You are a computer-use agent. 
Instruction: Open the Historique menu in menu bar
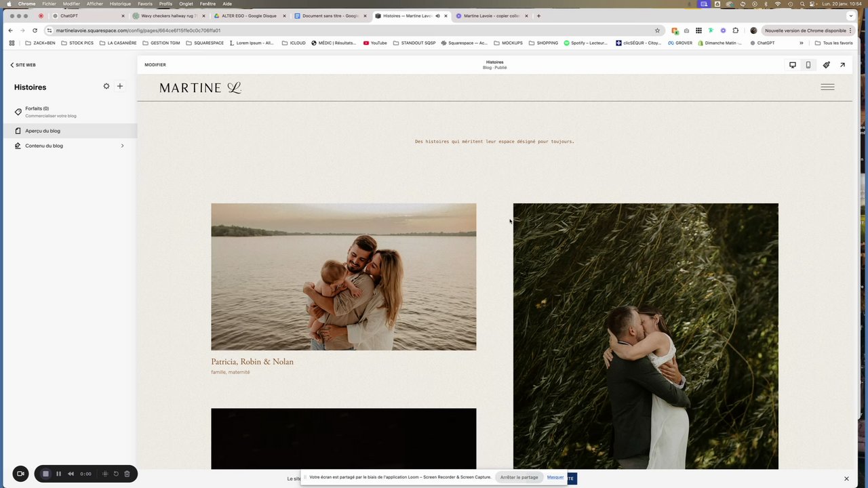120,4
